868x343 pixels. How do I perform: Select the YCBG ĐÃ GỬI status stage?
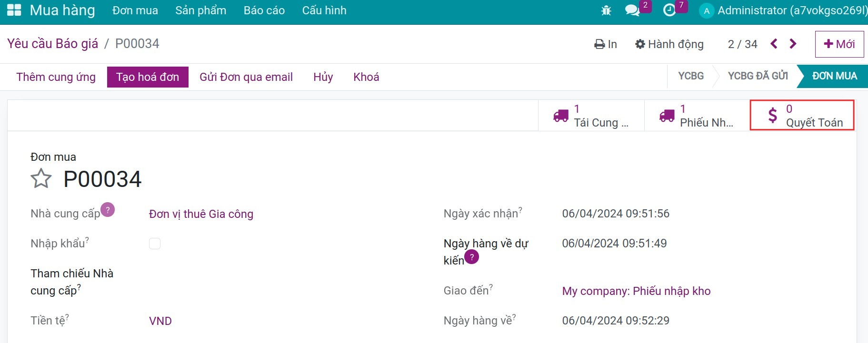coord(758,76)
